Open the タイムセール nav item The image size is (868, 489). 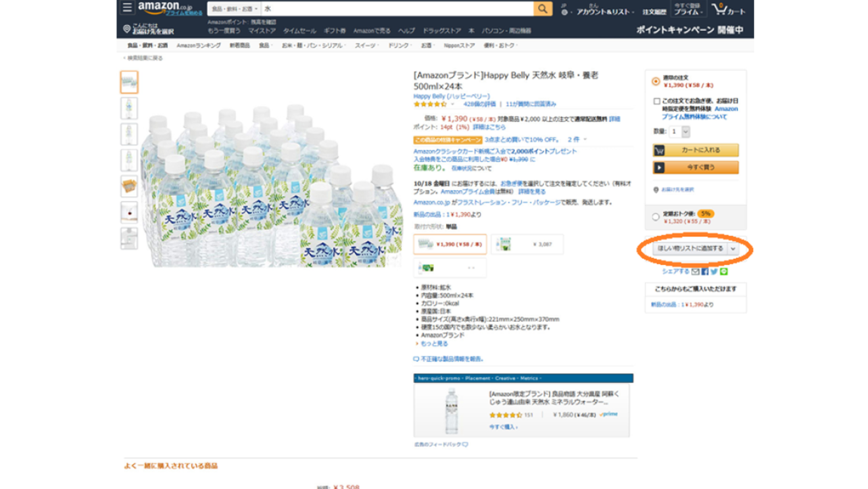(x=299, y=31)
